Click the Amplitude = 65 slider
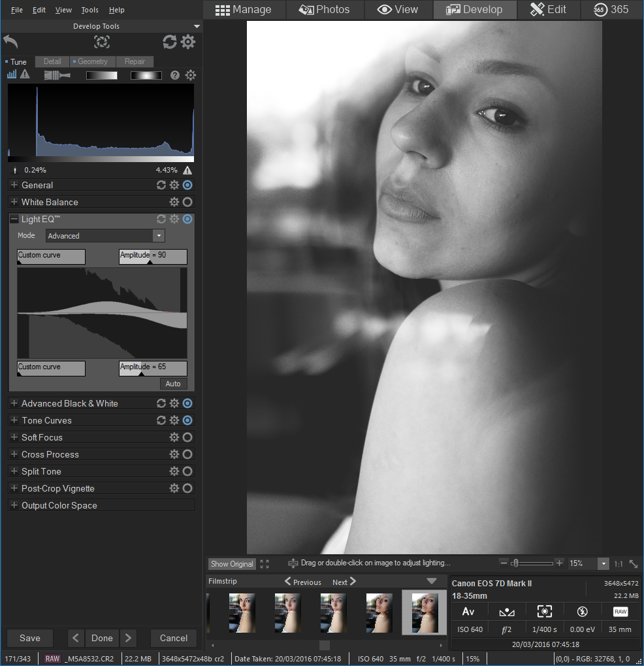The width and height of the screenshot is (644, 666). [153, 368]
